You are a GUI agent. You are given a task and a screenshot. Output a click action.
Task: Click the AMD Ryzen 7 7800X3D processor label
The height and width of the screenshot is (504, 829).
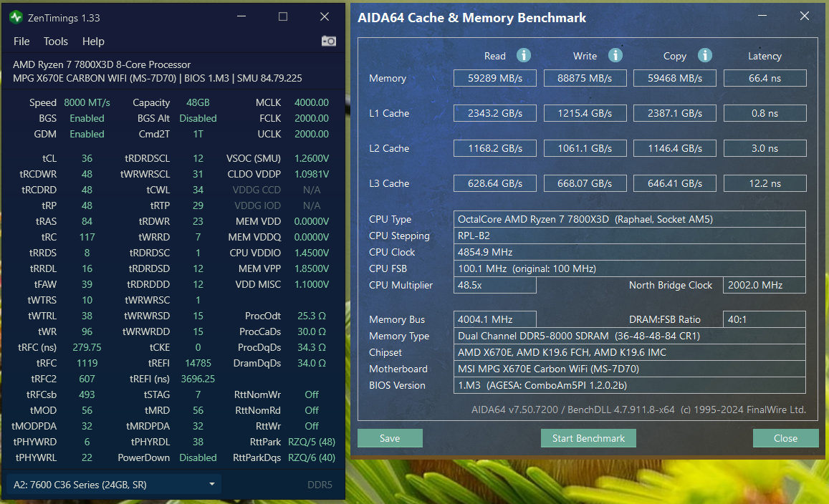[x=102, y=64]
